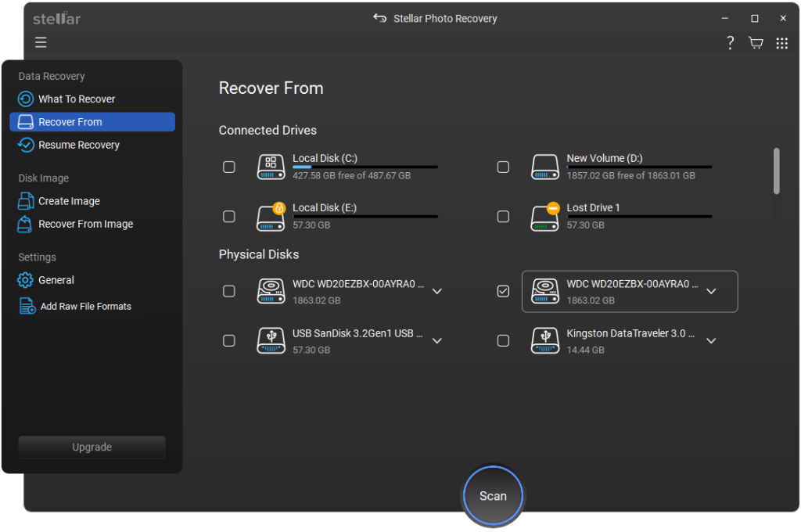Viewport: 801px width, 532px height.
Task: Open the shopping cart icon
Action: (x=756, y=43)
